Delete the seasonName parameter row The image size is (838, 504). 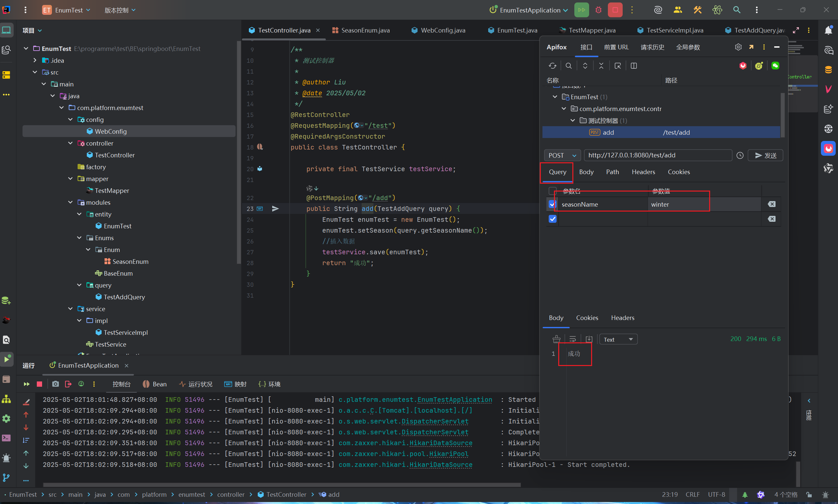click(x=771, y=204)
